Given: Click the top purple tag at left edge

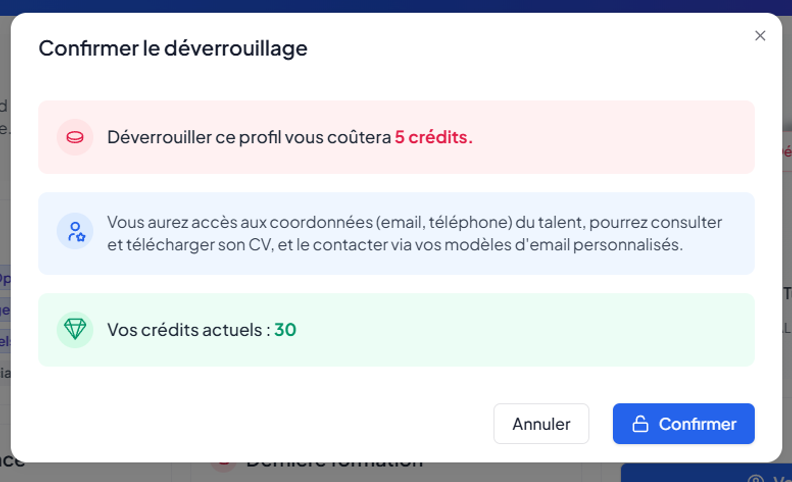Looking at the screenshot, I should tap(4, 279).
